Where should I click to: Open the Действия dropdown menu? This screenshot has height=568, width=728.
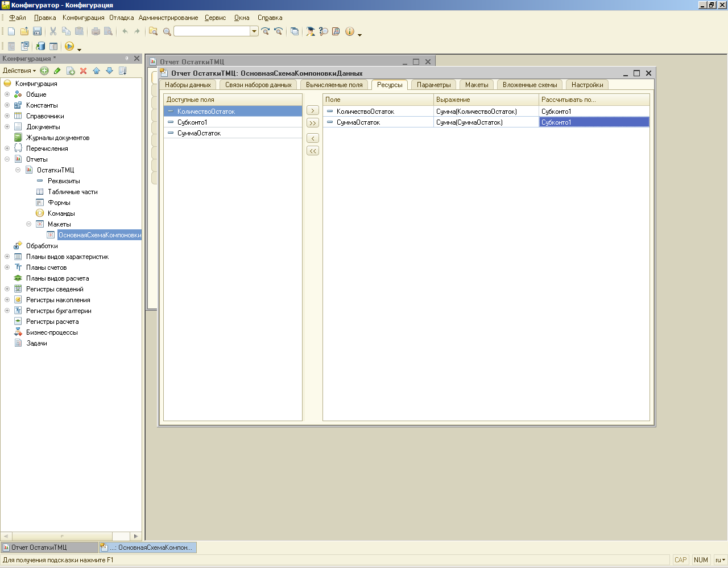(x=19, y=71)
